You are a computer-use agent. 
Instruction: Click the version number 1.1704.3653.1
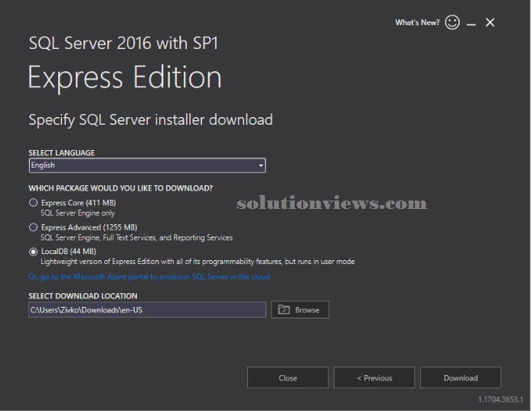[x=501, y=400]
